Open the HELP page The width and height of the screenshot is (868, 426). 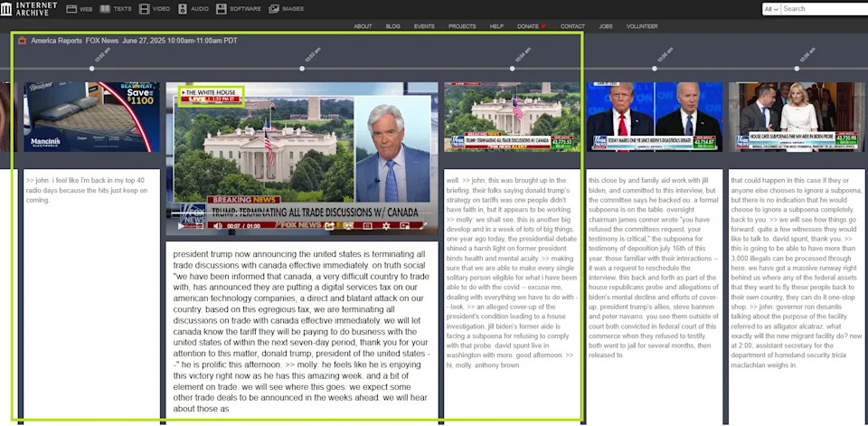pos(496,26)
